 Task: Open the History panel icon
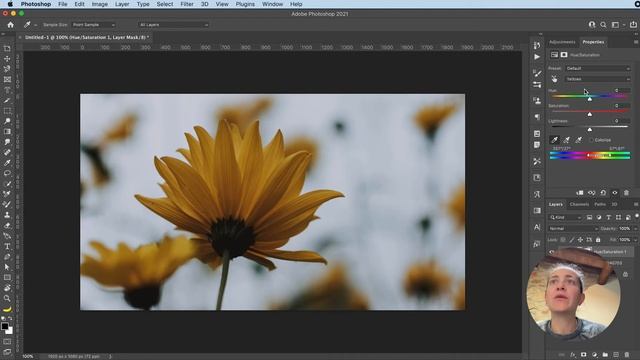tap(537, 45)
